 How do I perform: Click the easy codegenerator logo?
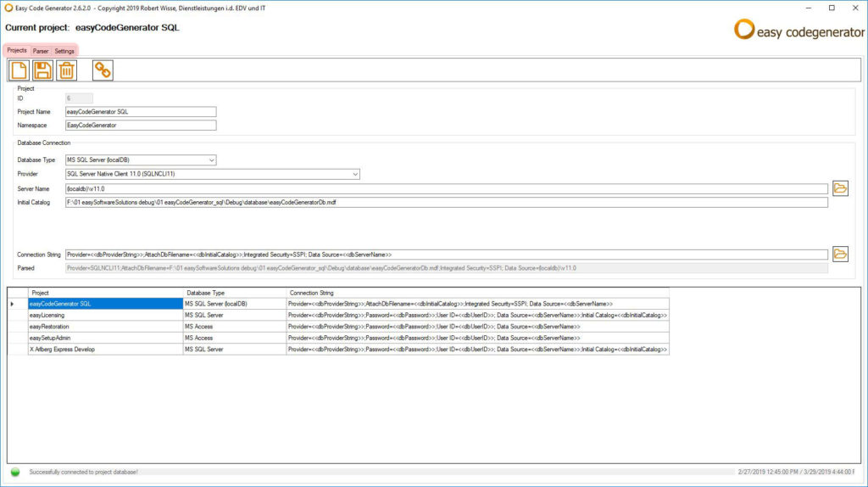tap(798, 30)
